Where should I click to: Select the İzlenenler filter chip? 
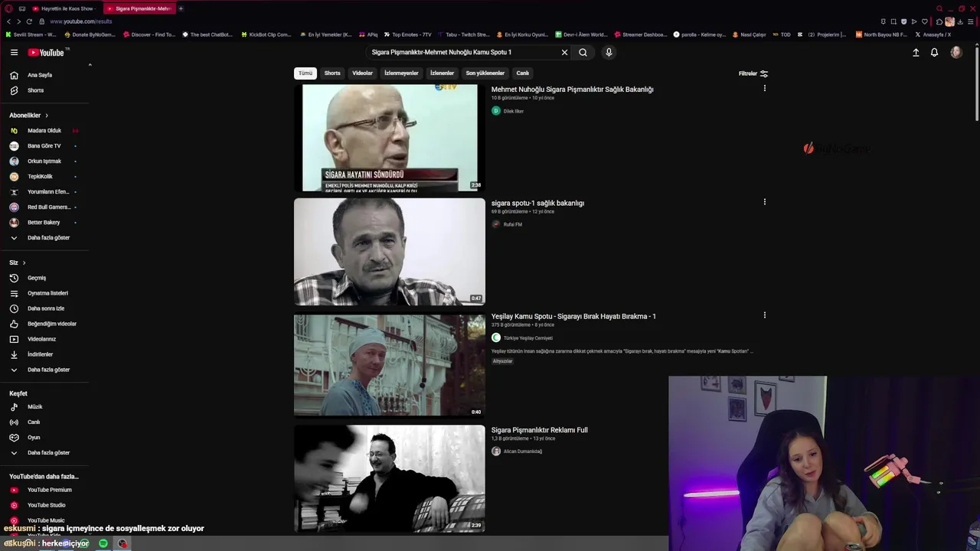tap(442, 73)
